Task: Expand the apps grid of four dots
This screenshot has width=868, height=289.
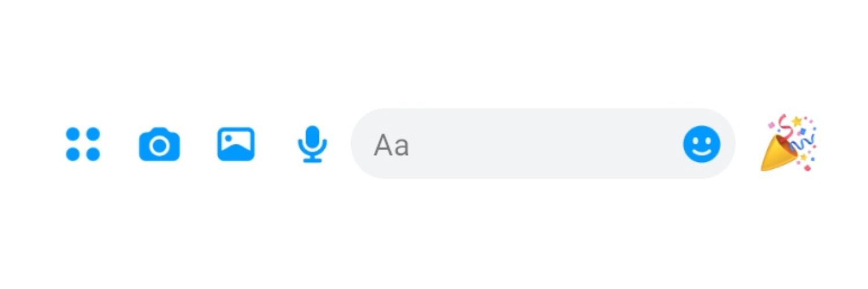Action: click(x=83, y=144)
